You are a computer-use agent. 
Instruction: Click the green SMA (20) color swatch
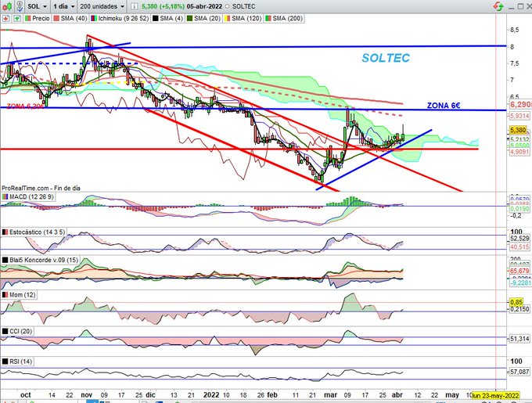189,18
